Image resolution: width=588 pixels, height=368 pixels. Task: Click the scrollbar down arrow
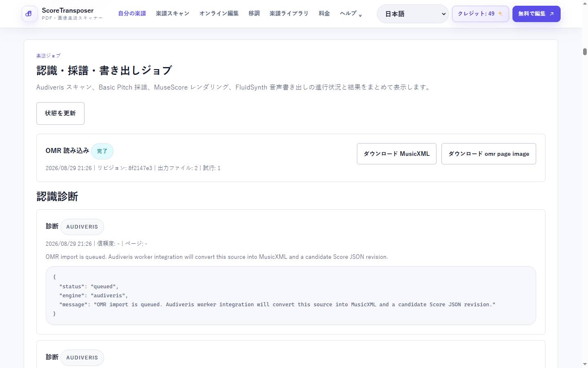pyautogui.click(x=585, y=364)
